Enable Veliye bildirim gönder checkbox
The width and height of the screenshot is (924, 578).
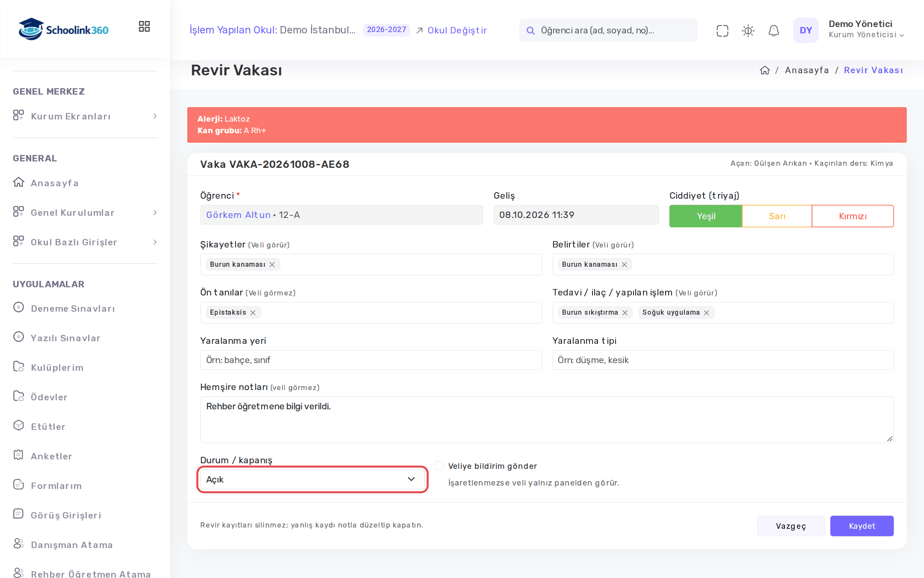tap(439, 466)
